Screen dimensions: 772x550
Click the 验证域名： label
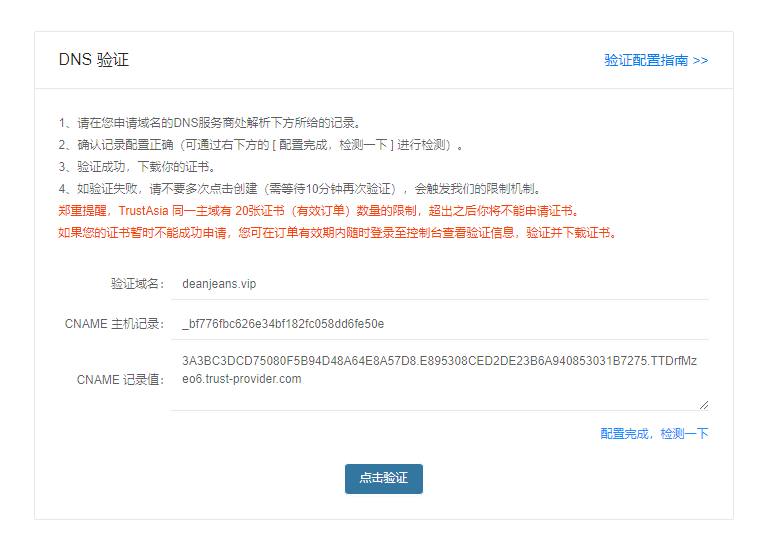(137, 284)
